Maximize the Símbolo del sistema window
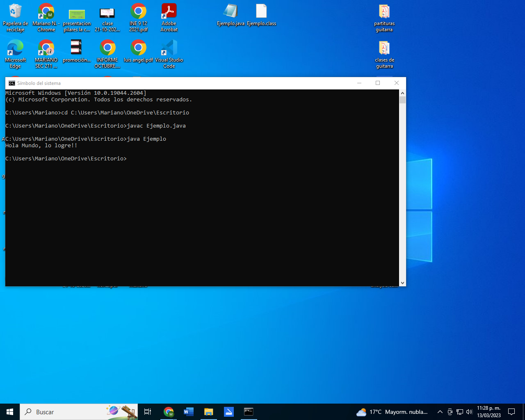Screen dimensions: 525x420 click(378, 83)
